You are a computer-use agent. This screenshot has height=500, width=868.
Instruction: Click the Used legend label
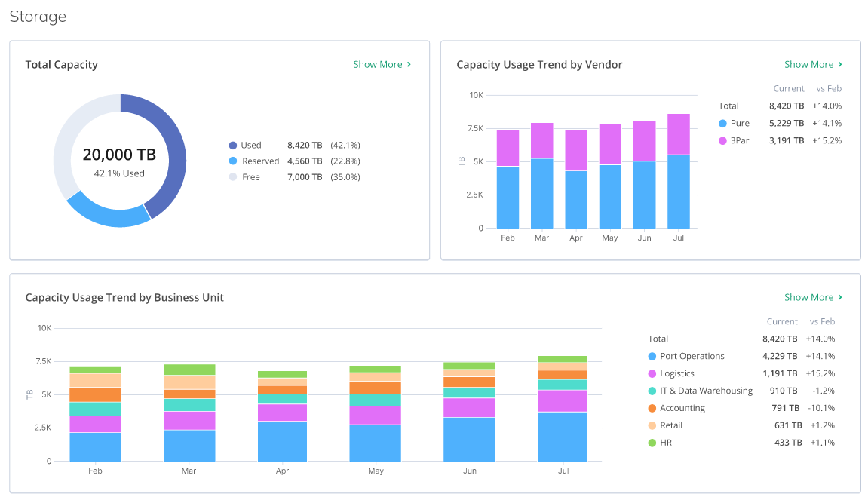(x=251, y=145)
